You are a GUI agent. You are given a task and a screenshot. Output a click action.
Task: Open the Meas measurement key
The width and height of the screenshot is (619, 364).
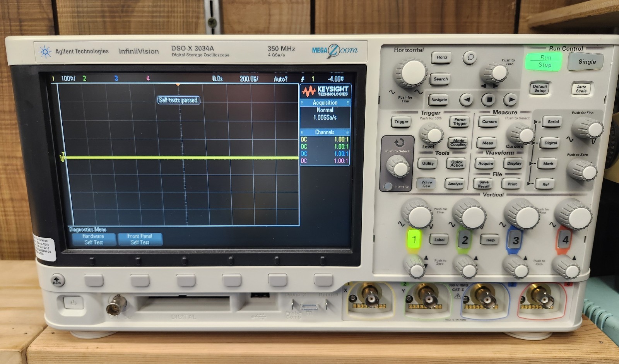coord(487,143)
